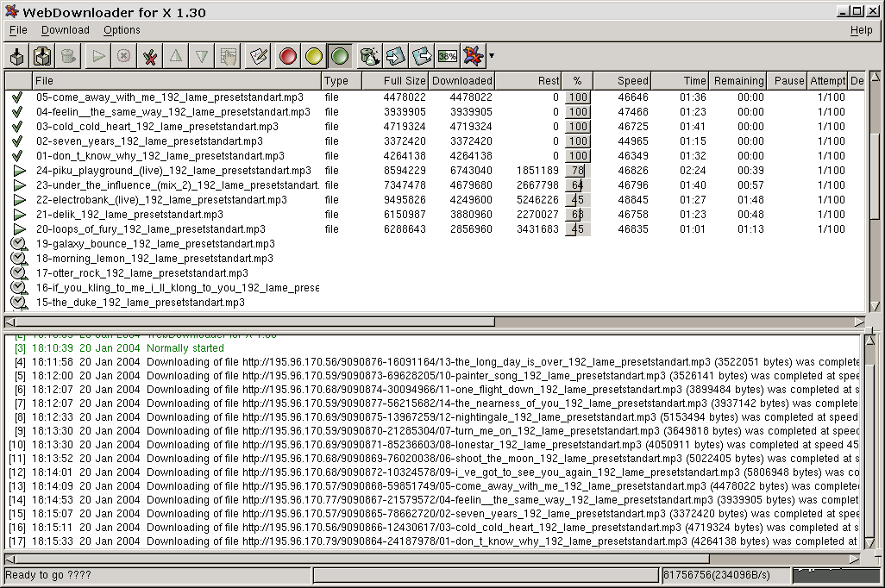Sort by the Rest column header
The image size is (885, 588).
(528, 81)
